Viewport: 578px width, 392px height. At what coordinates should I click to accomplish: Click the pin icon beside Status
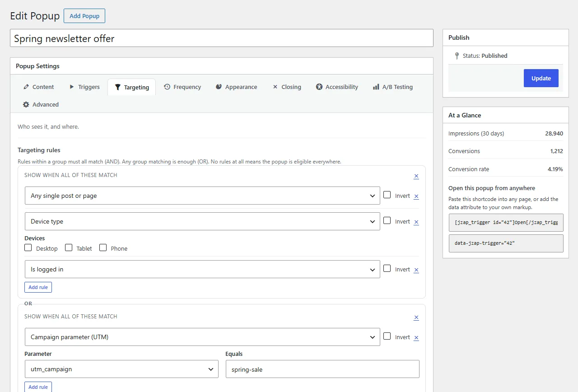point(457,56)
